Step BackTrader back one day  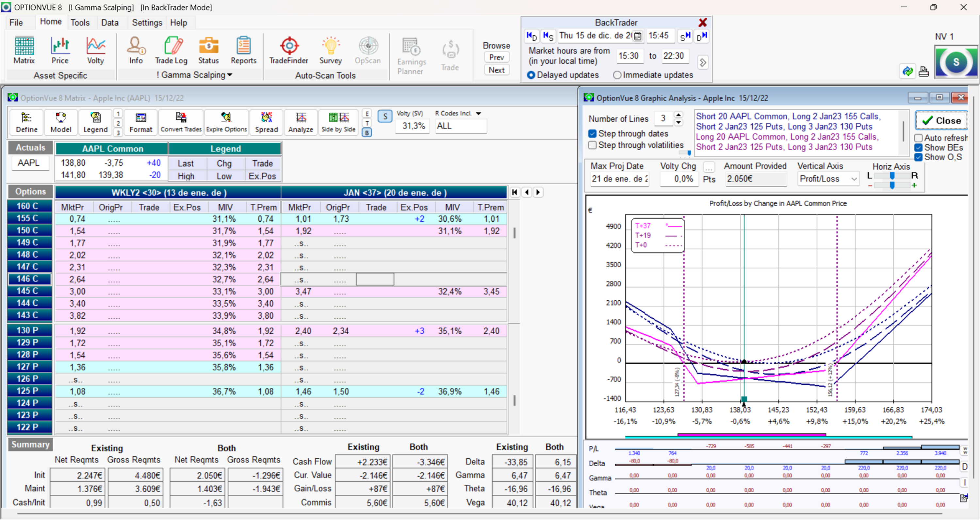pos(531,36)
